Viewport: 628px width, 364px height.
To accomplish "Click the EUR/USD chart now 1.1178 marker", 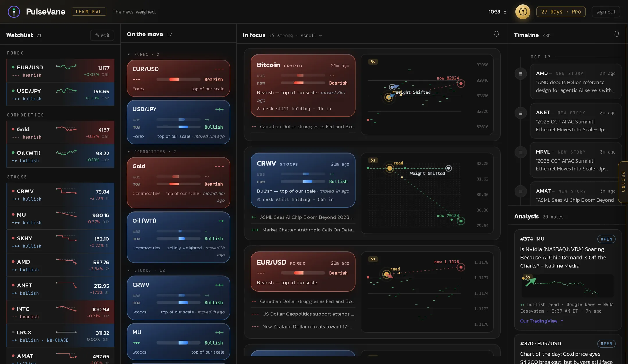I will pyautogui.click(x=461, y=267).
